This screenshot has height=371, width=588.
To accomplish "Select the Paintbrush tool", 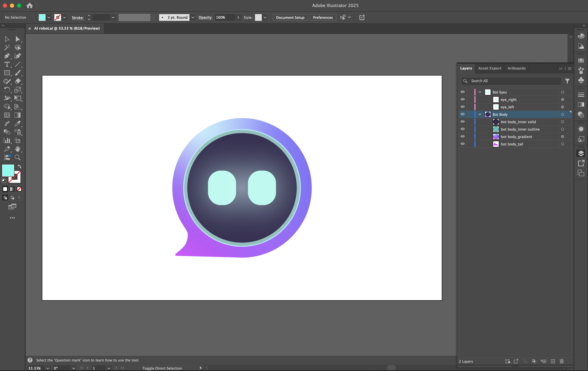I will point(18,73).
